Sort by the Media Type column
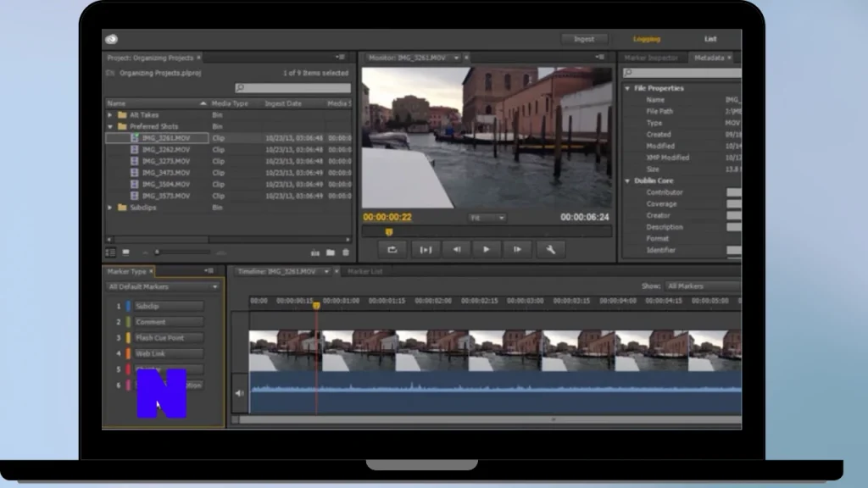The height and width of the screenshot is (488, 868). pyautogui.click(x=230, y=103)
